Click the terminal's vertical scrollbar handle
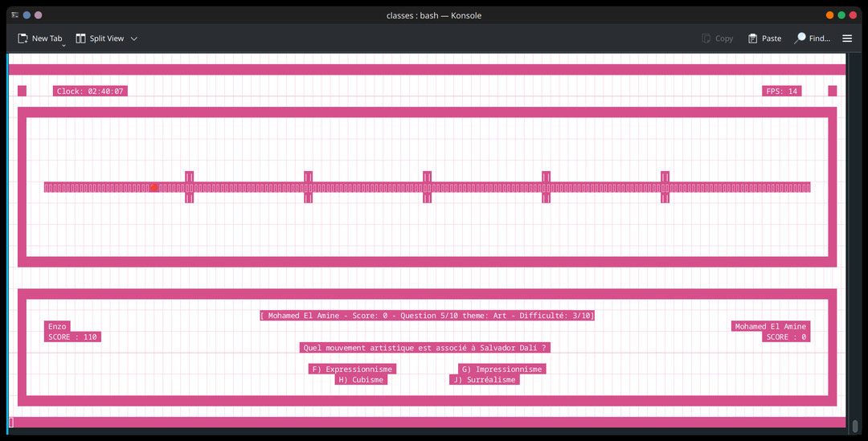868x441 pixels. click(x=854, y=426)
